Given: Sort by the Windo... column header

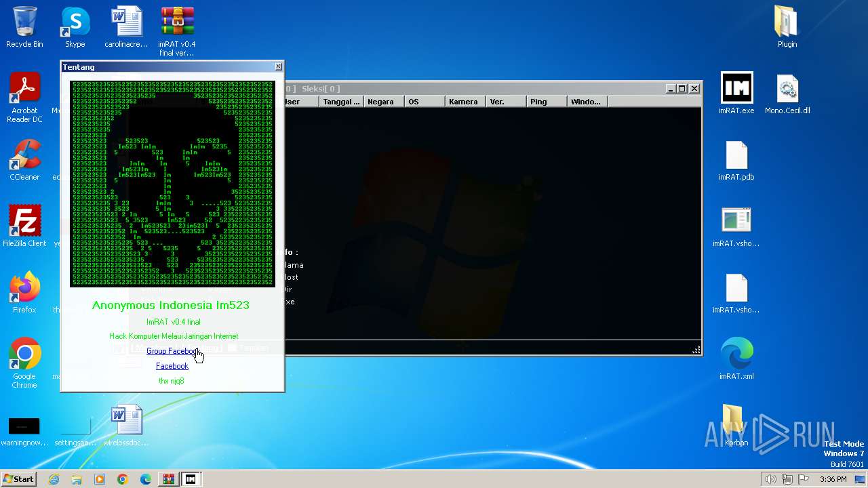Looking at the screenshot, I should pos(587,102).
